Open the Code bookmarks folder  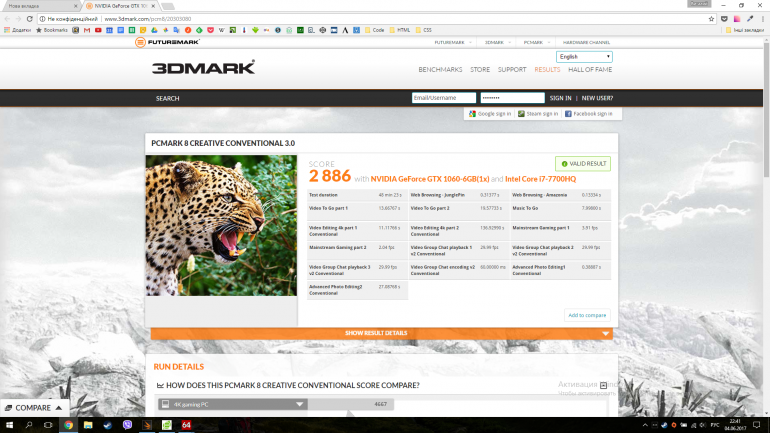[375, 30]
